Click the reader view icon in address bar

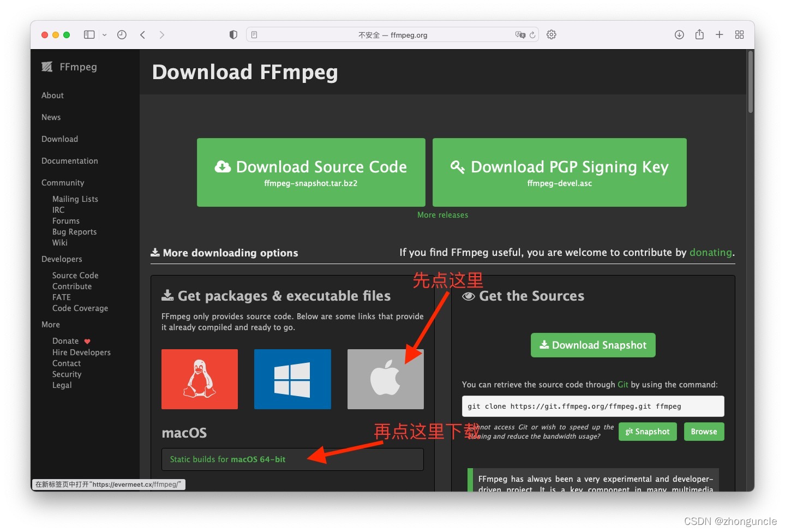(x=254, y=35)
